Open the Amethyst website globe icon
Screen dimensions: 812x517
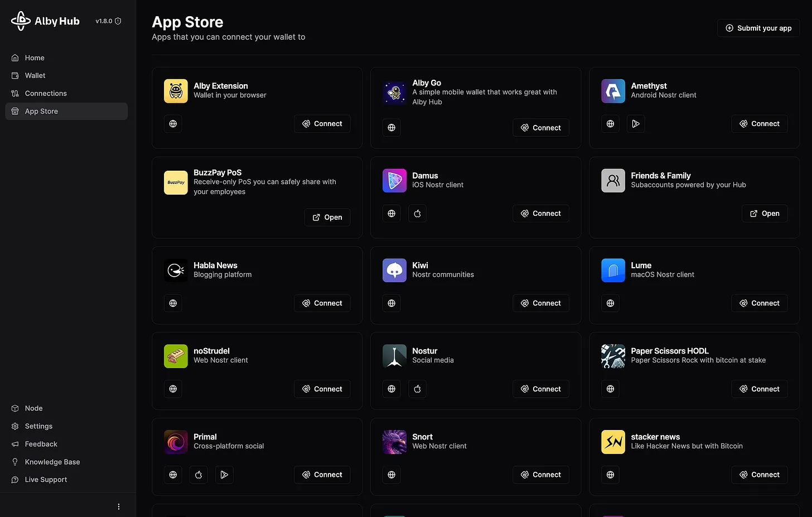click(x=610, y=124)
